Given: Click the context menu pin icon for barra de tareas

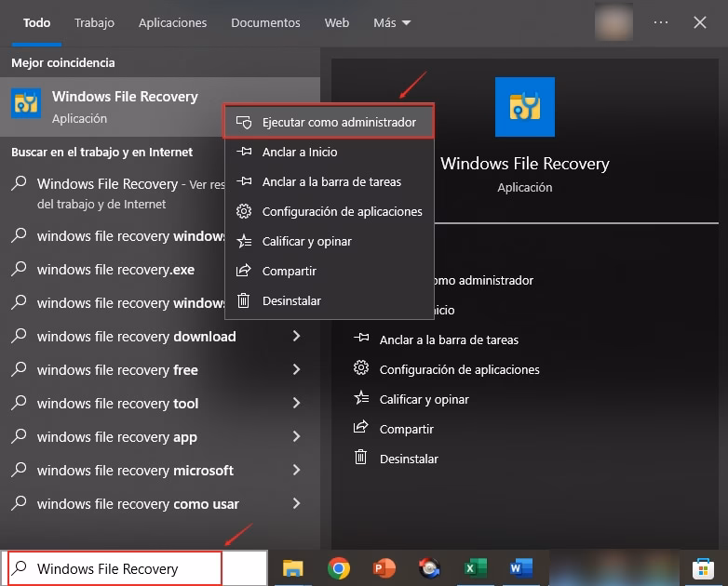Looking at the screenshot, I should 244,181.
